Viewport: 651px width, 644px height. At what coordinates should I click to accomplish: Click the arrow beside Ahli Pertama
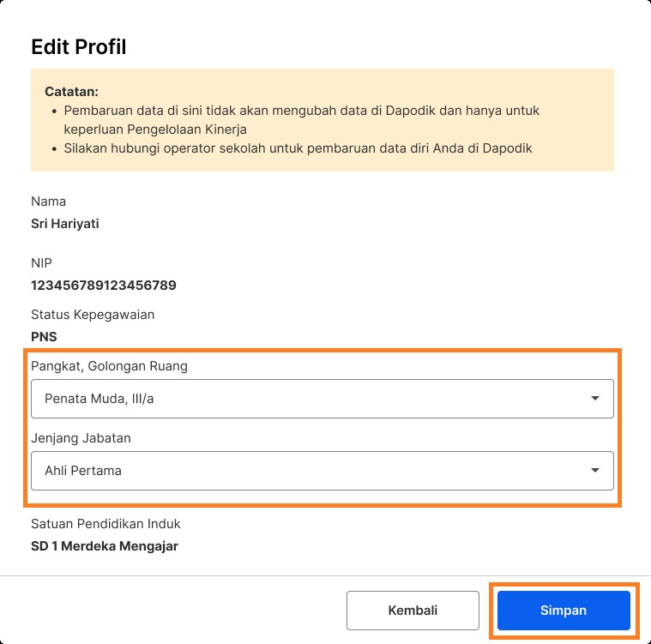pos(595,471)
